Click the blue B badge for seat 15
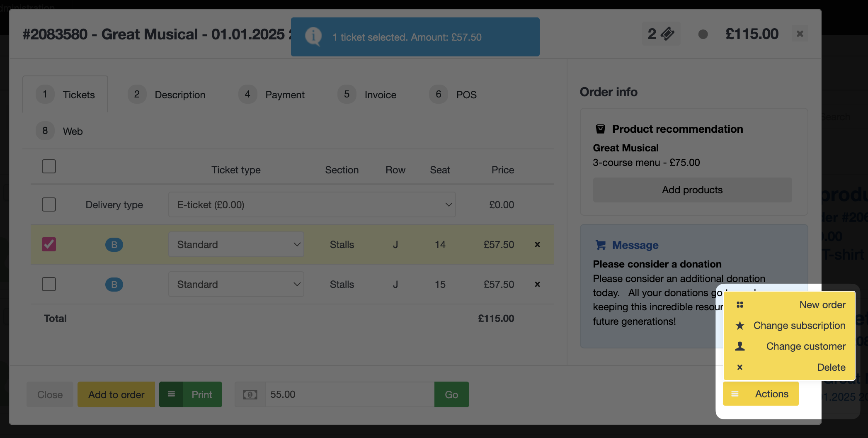The image size is (868, 438). pos(114,285)
